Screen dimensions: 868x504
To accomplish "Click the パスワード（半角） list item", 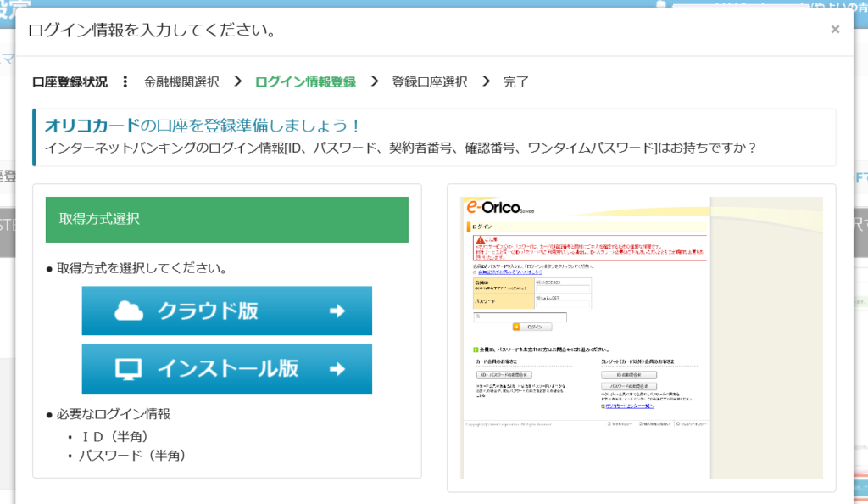I will [x=133, y=456].
